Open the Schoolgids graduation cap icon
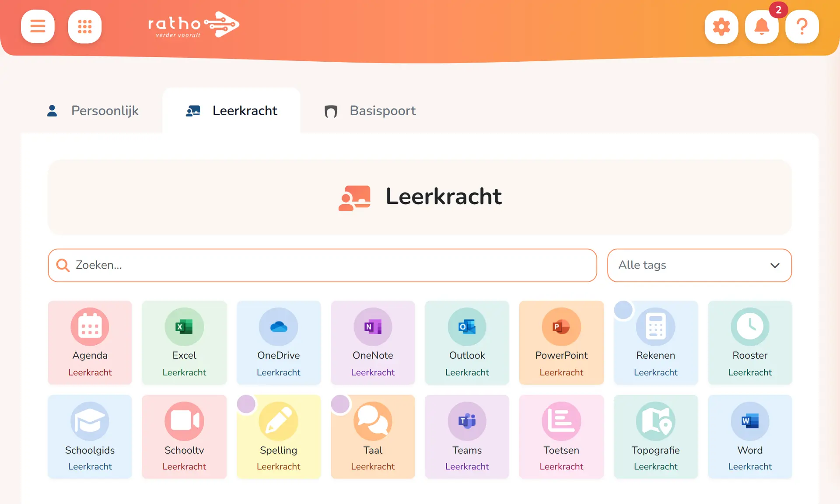 click(90, 421)
